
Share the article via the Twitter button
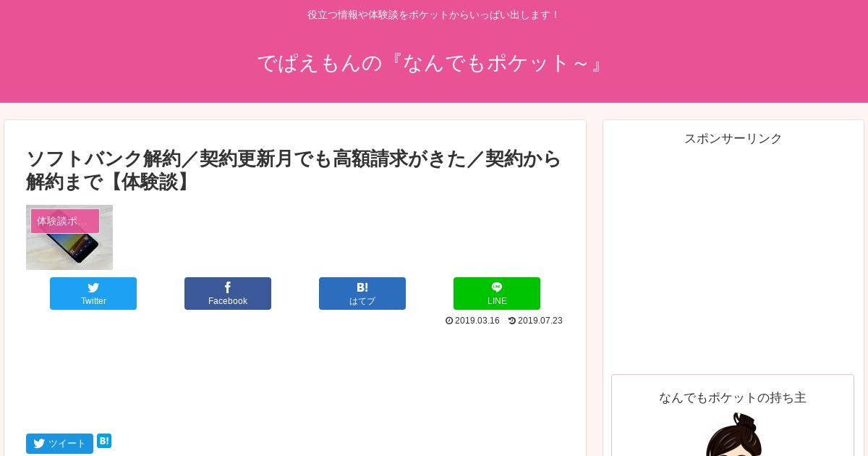[93, 293]
